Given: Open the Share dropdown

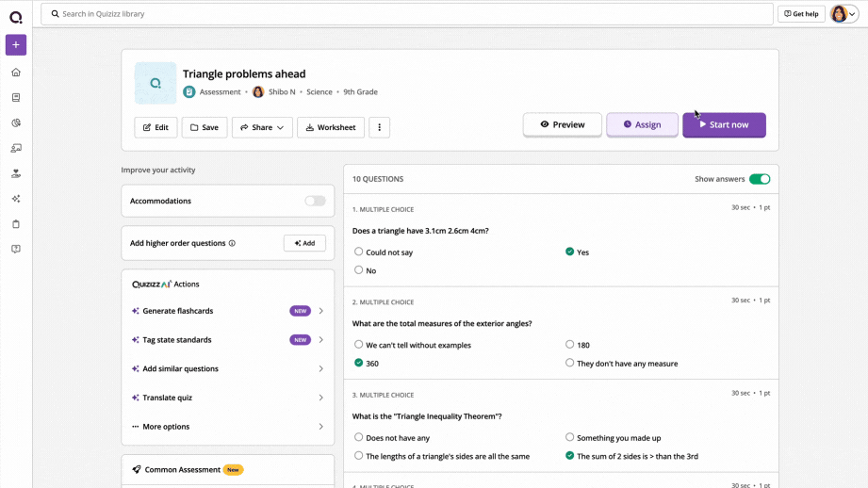Looking at the screenshot, I should click(262, 127).
